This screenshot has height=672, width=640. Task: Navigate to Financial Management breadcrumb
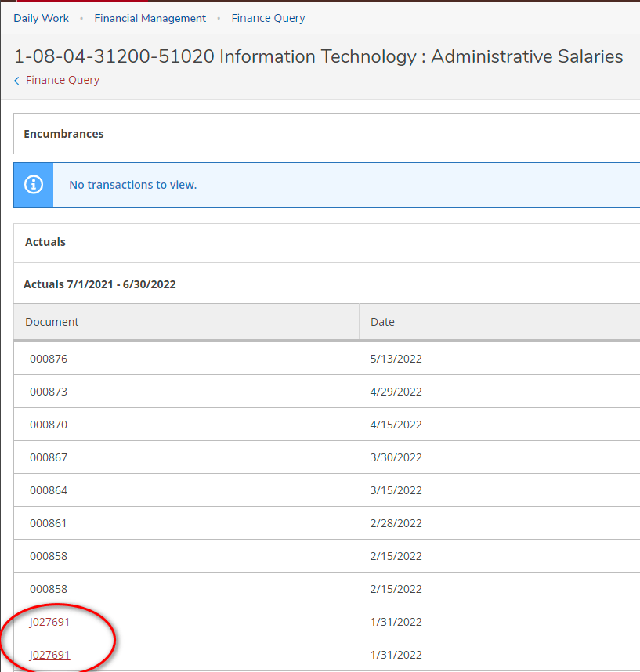click(150, 18)
